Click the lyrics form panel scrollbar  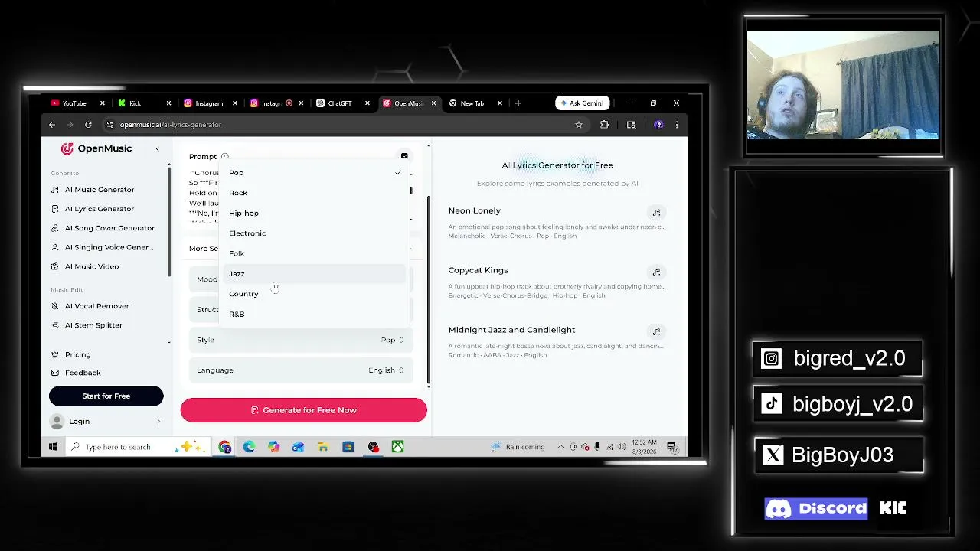[x=429, y=290]
